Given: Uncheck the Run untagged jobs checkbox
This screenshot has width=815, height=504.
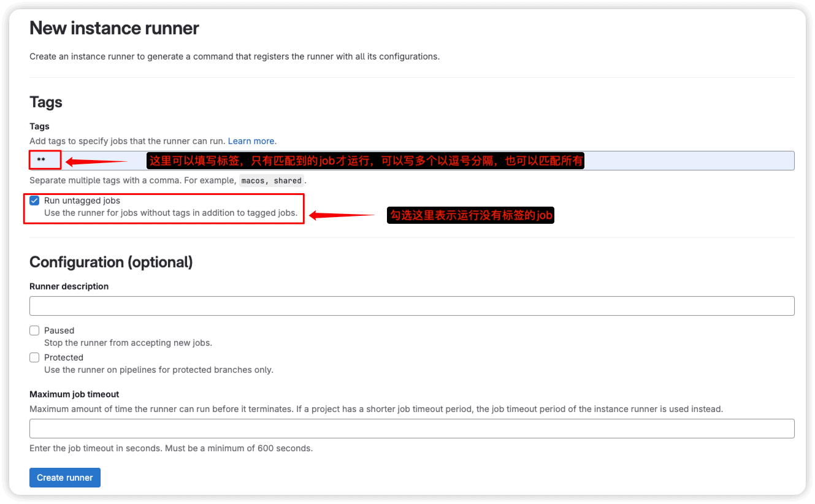Looking at the screenshot, I should pos(34,200).
